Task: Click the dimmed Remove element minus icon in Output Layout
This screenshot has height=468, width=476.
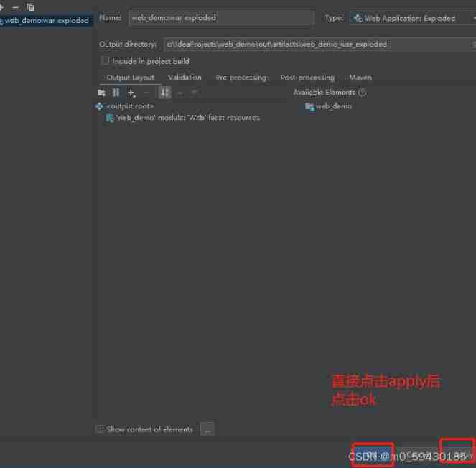Action: click(x=146, y=93)
